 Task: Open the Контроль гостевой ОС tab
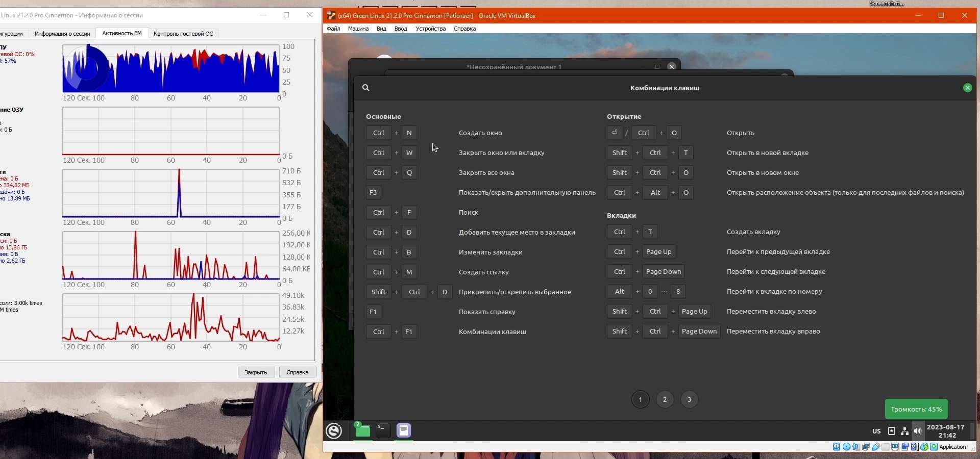tap(183, 34)
